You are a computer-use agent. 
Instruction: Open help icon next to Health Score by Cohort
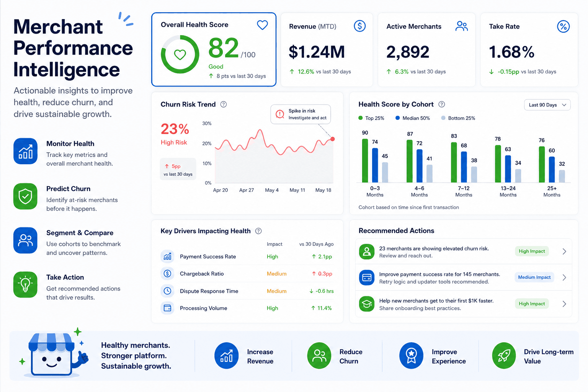coord(441,104)
